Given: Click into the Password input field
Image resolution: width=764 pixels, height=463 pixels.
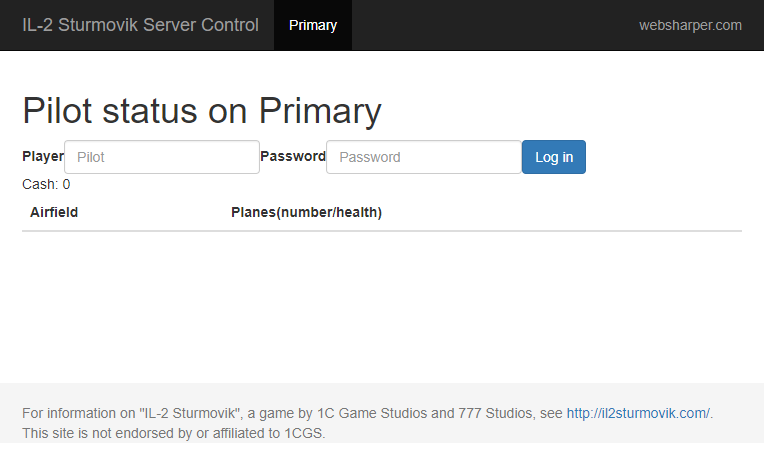Looking at the screenshot, I should [423, 157].
